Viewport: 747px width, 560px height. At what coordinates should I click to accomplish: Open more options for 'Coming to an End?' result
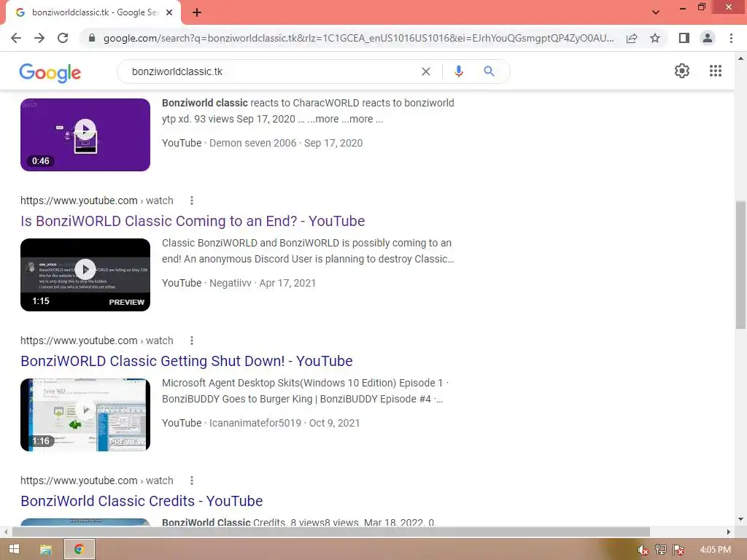192,201
